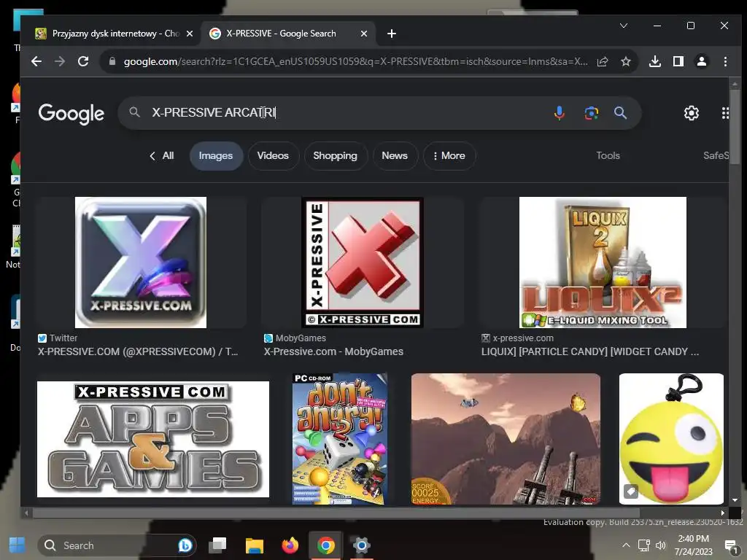Open the LIQUIX 2 e-liquid mixing thumbnail
The height and width of the screenshot is (560, 747).
click(x=603, y=262)
